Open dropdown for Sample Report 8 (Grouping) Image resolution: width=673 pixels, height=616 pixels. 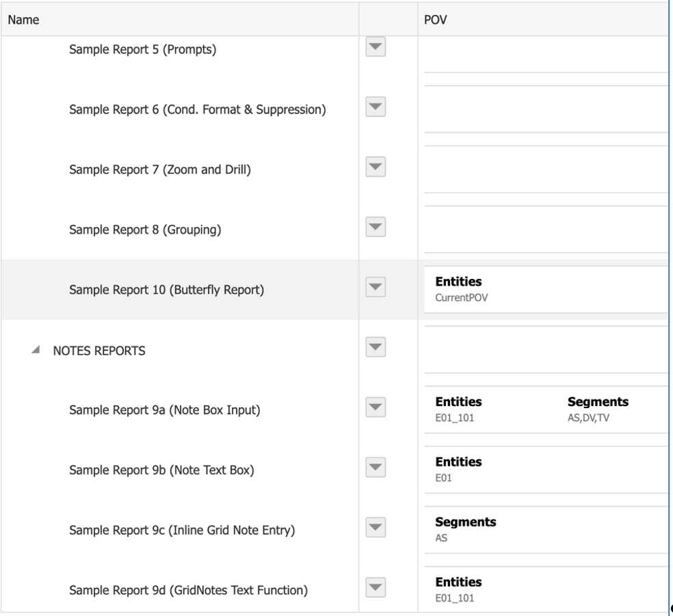tap(375, 228)
